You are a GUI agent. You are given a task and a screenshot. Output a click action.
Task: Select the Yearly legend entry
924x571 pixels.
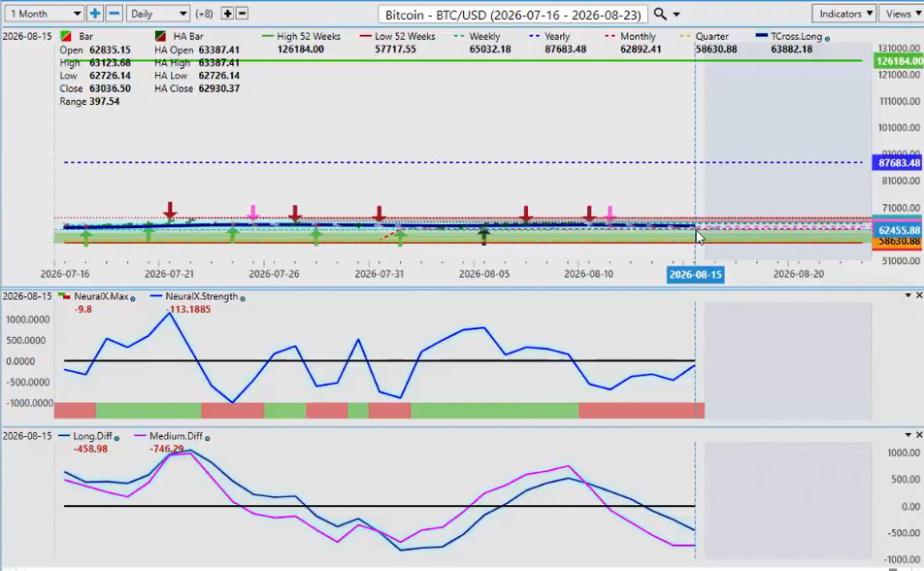549,37
